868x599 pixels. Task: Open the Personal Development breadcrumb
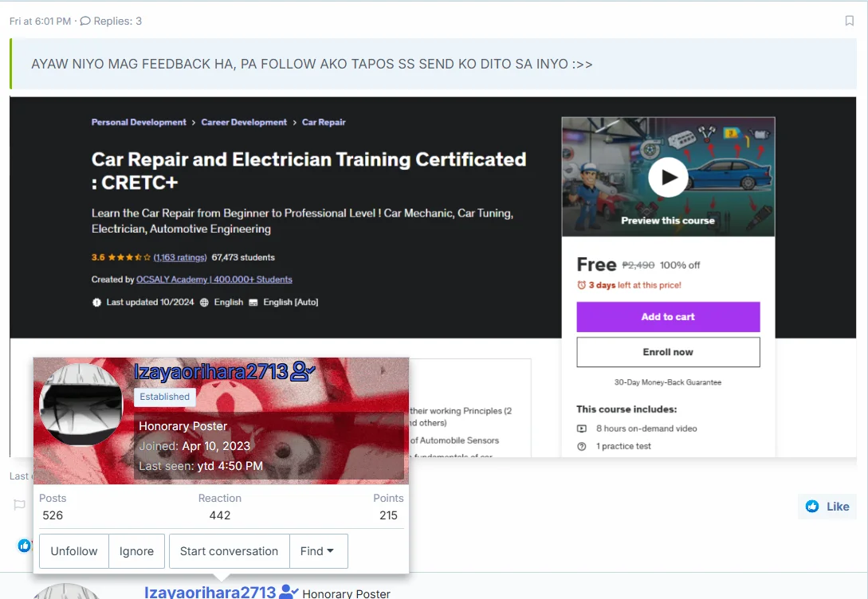(139, 122)
